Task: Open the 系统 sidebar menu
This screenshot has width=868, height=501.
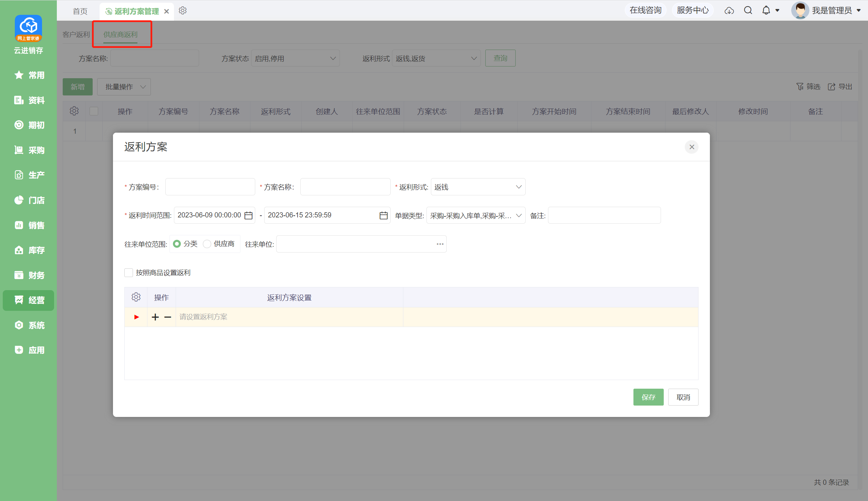Action: (29, 325)
